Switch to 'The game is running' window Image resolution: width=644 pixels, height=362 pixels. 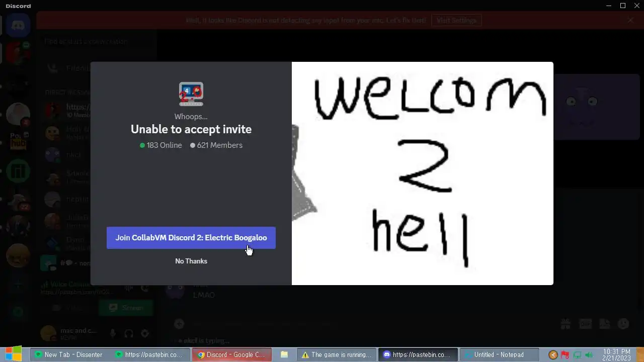pyautogui.click(x=336, y=354)
